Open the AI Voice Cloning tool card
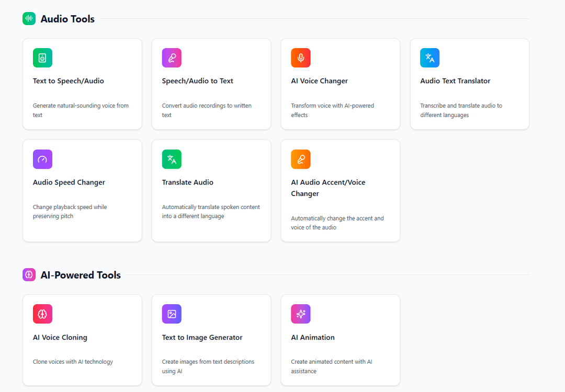This screenshot has height=392, width=565. pos(82,340)
